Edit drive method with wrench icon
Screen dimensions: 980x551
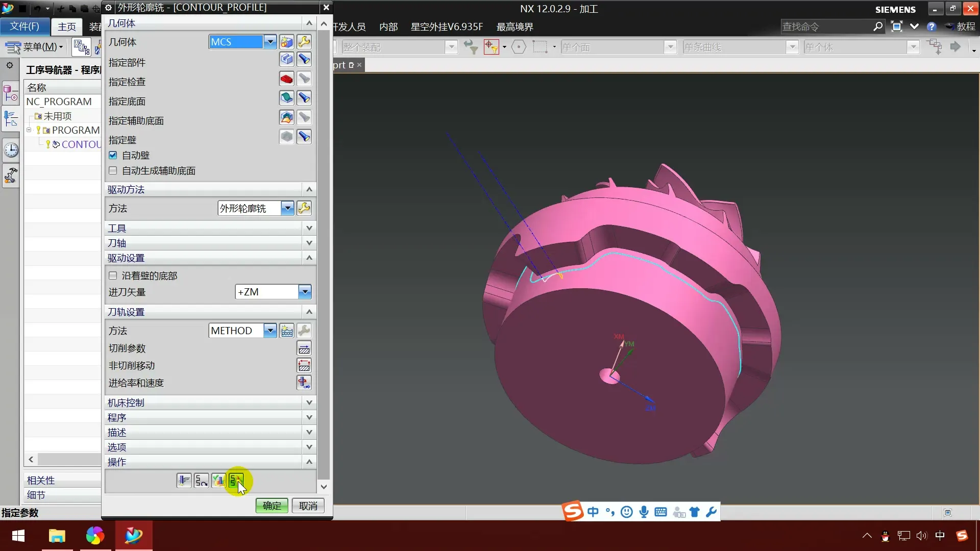click(304, 208)
